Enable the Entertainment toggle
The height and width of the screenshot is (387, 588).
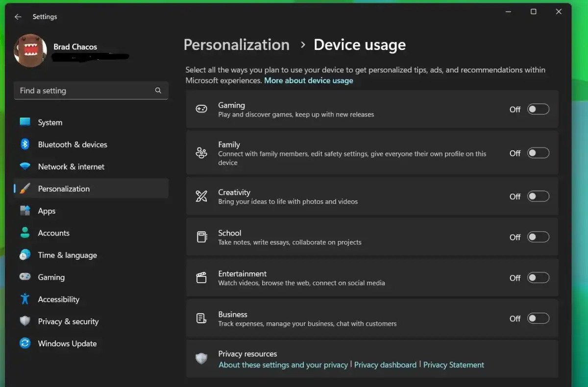click(x=538, y=277)
